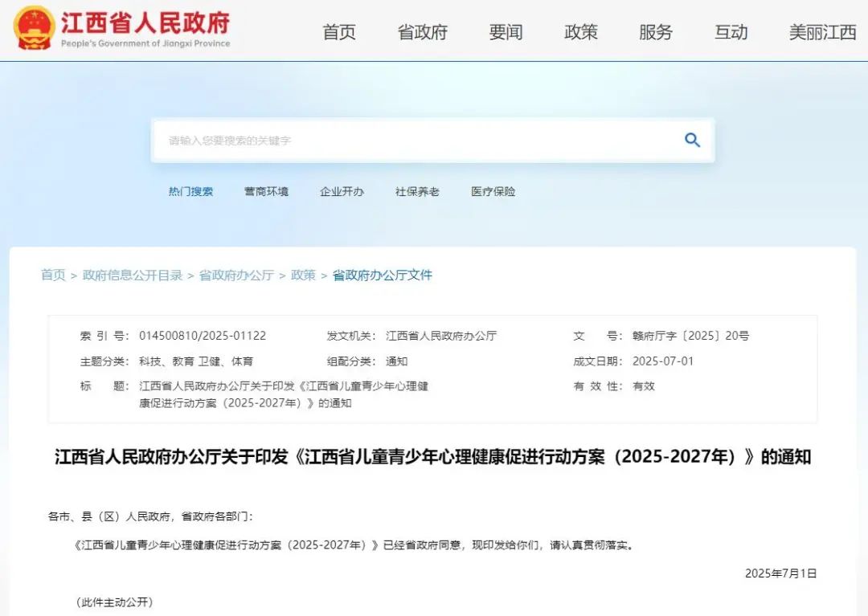
Task: Click the 营商环境 hot search link
Action: [x=266, y=191]
